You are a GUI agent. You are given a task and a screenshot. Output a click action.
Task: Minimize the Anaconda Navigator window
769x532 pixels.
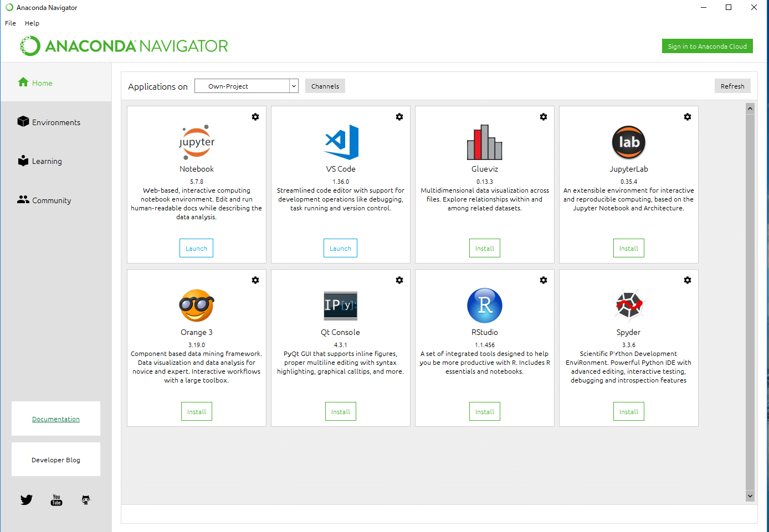[704, 7]
